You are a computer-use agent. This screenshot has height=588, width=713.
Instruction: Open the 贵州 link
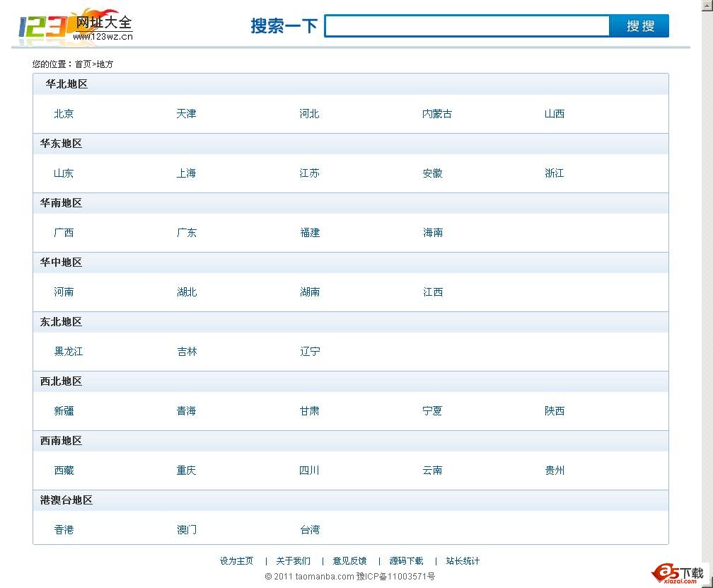click(x=555, y=471)
